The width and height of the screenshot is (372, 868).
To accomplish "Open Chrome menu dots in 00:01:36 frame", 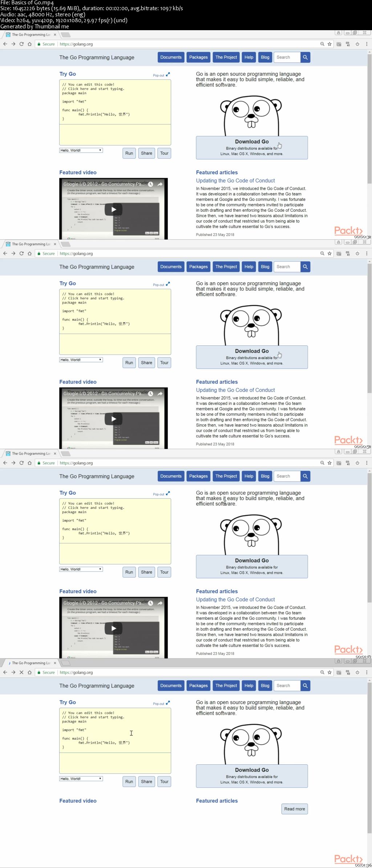I will coord(367,672).
